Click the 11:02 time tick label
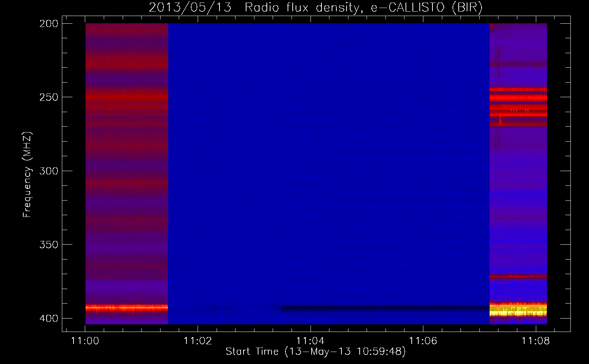Screen dimensions: 589x364 (x=198, y=341)
